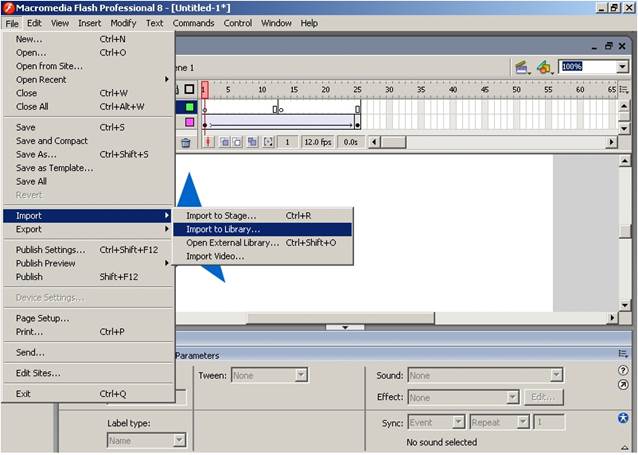
Task: Open the Commands menu
Action: pyautogui.click(x=193, y=23)
